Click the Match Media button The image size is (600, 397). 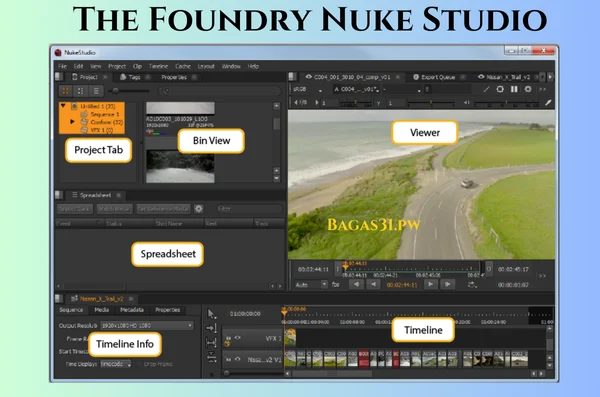[114, 209]
